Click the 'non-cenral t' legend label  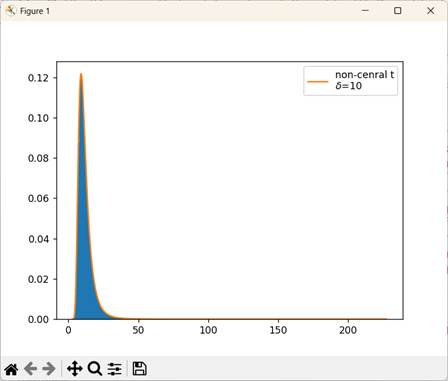click(x=365, y=75)
